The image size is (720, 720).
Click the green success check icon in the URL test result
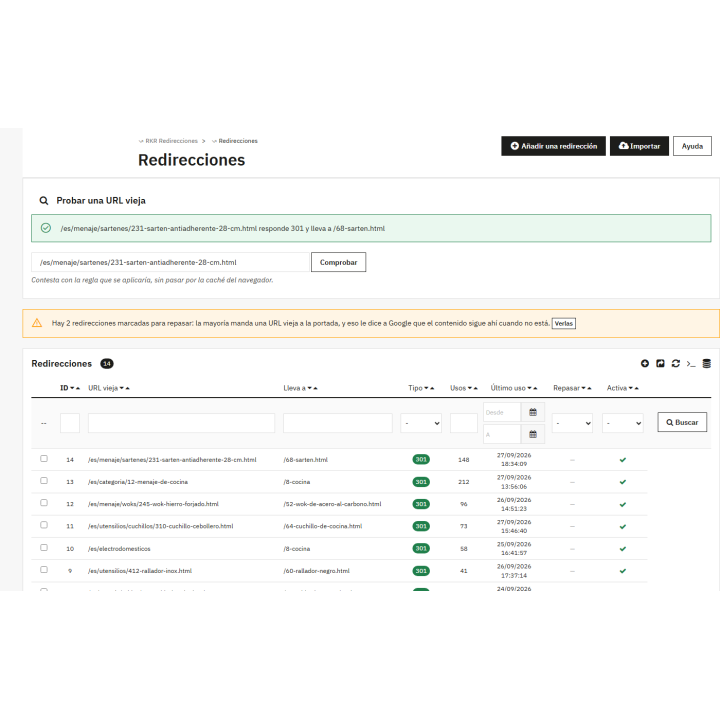pyautogui.click(x=46, y=228)
